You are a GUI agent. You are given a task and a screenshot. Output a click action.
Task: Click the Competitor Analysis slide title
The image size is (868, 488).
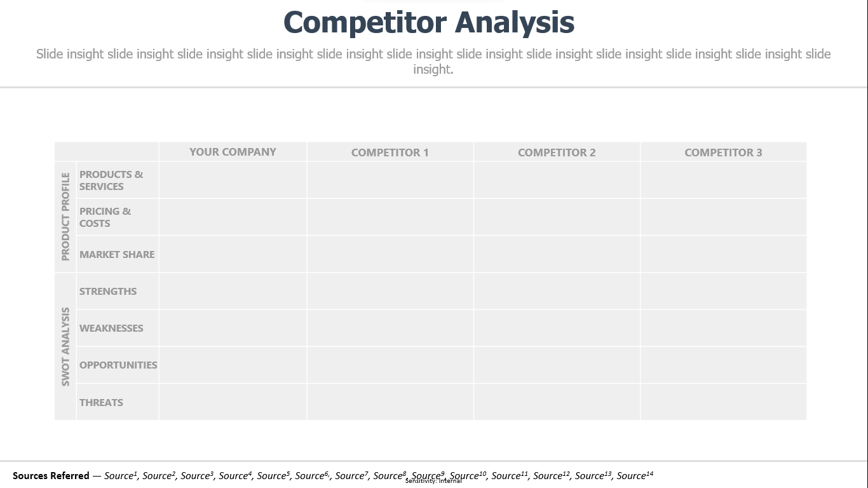tap(429, 22)
